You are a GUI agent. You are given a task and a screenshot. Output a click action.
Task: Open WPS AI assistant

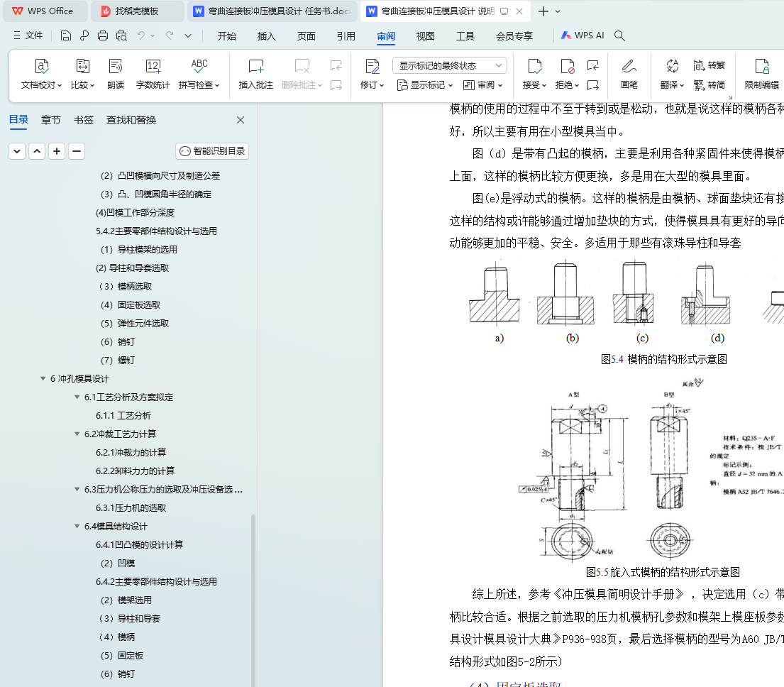pos(583,35)
